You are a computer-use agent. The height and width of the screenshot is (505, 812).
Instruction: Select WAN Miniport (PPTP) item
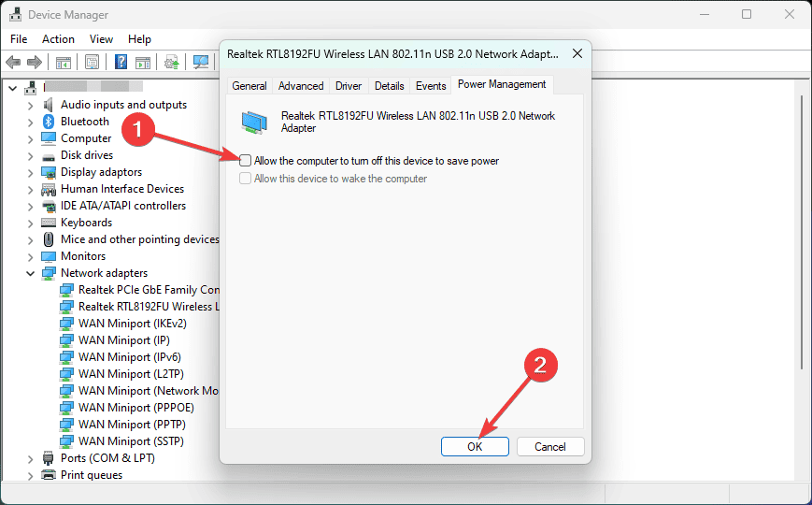click(132, 425)
